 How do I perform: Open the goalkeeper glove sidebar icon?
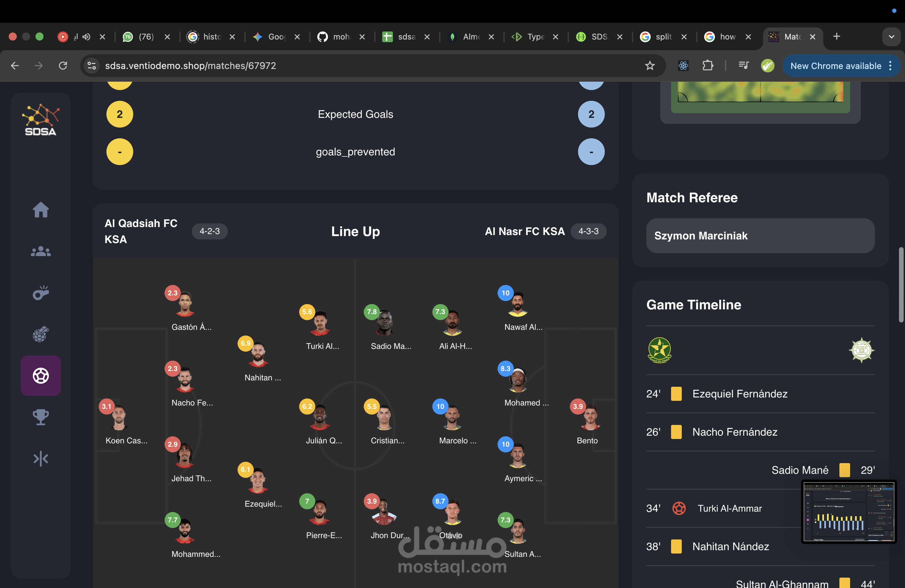point(41,334)
